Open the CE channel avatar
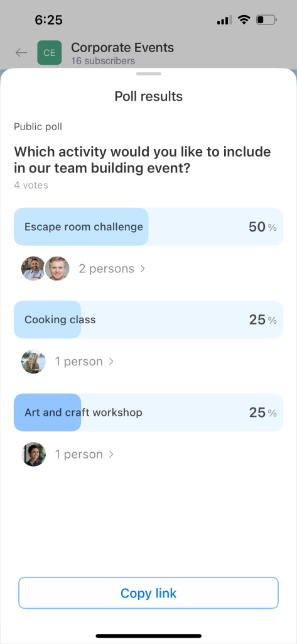This screenshot has height=644, width=297. [x=49, y=53]
